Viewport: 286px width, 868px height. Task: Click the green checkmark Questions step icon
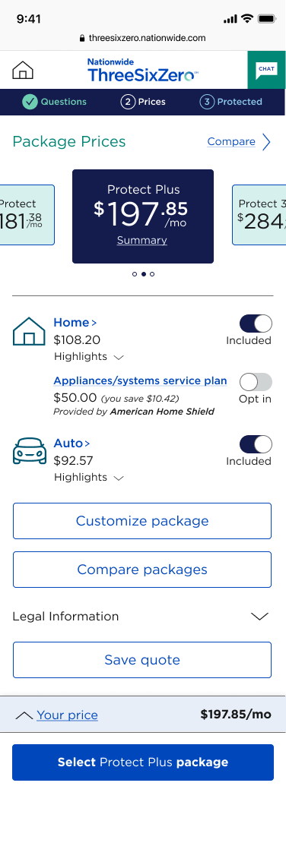coord(30,102)
